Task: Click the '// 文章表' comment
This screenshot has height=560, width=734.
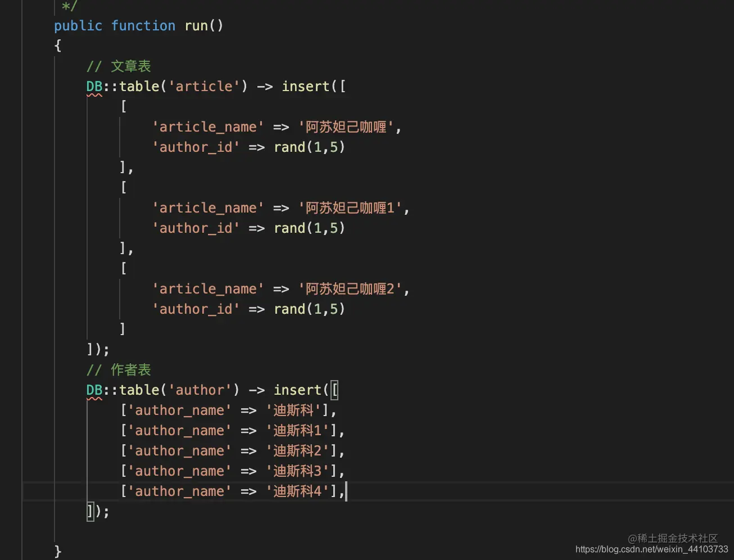Action: pyautogui.click(x=119, y=66)
